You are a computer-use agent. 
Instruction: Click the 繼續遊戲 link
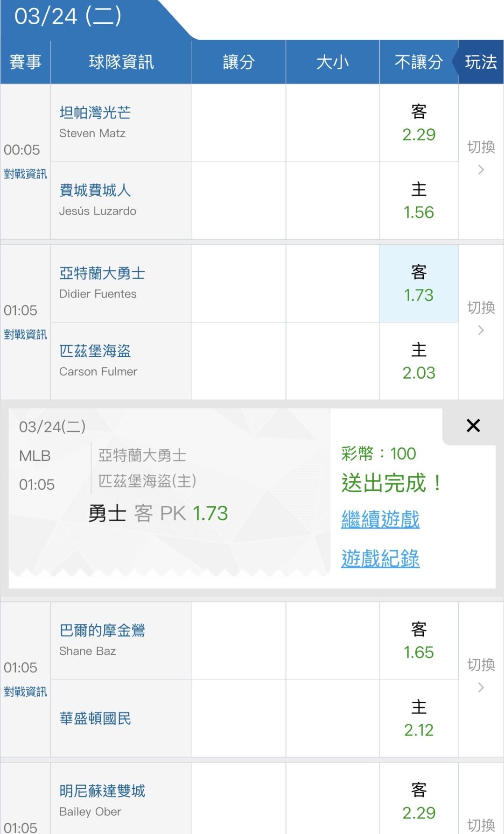(380, 519)
